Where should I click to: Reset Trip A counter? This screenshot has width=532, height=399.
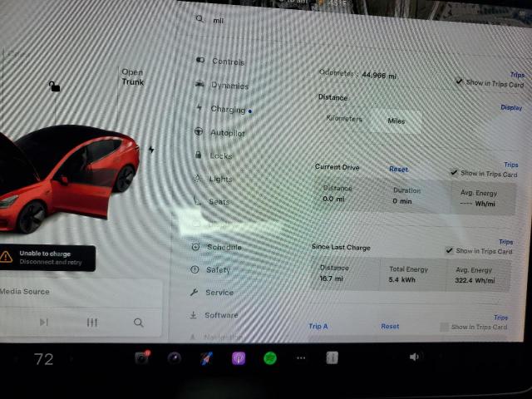[x=390, y=327]
